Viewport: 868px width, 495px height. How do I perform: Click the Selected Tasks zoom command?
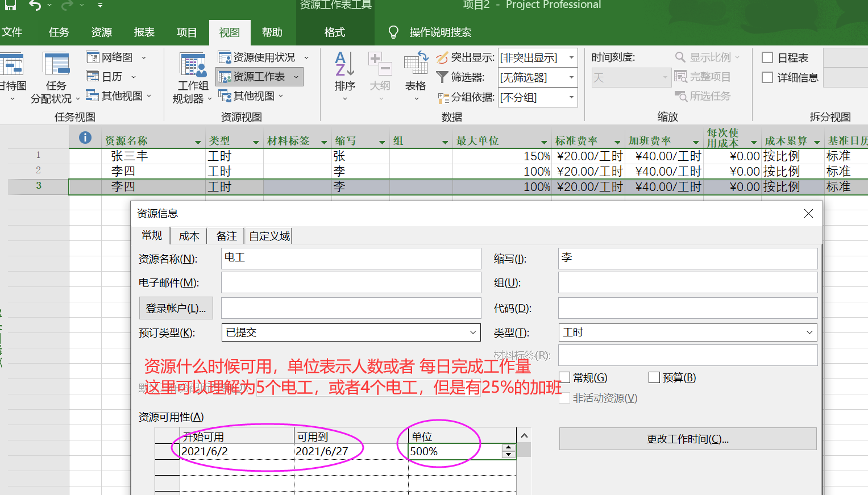703,96
